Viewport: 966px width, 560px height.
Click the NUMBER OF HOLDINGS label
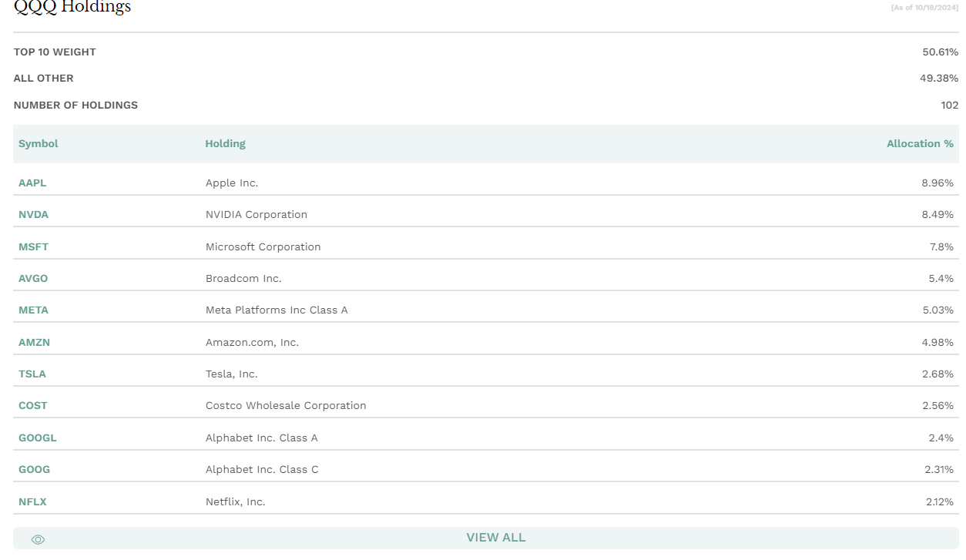[x=75, y=106]
